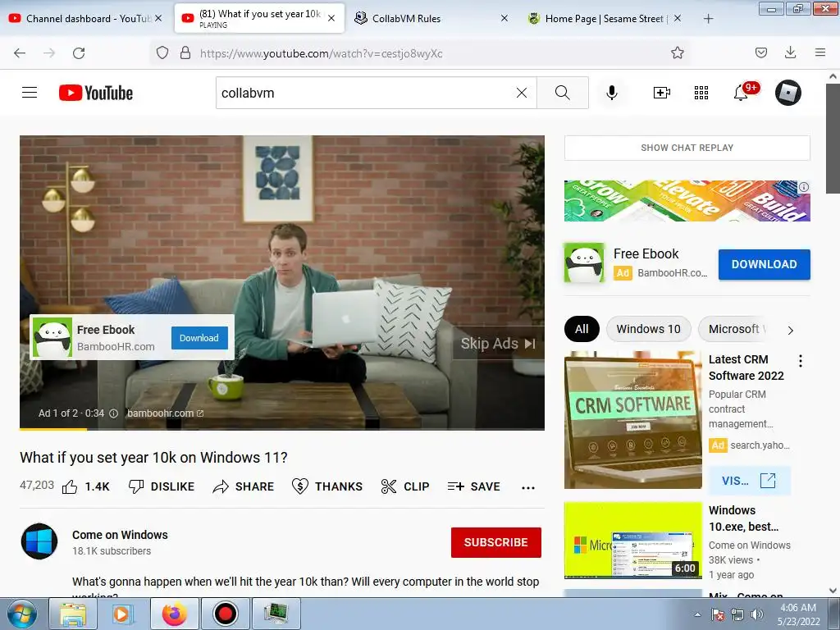The image size is (840, 630).
Task: Open Pocket save icon in toolbar
Action: click(x=760, y=52)
